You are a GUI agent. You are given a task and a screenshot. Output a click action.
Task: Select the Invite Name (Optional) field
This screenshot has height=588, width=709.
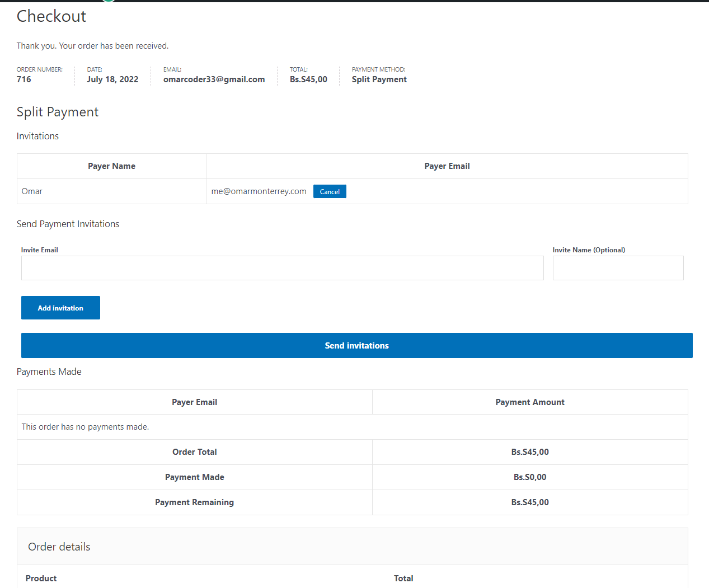click(x=618, y=268)
